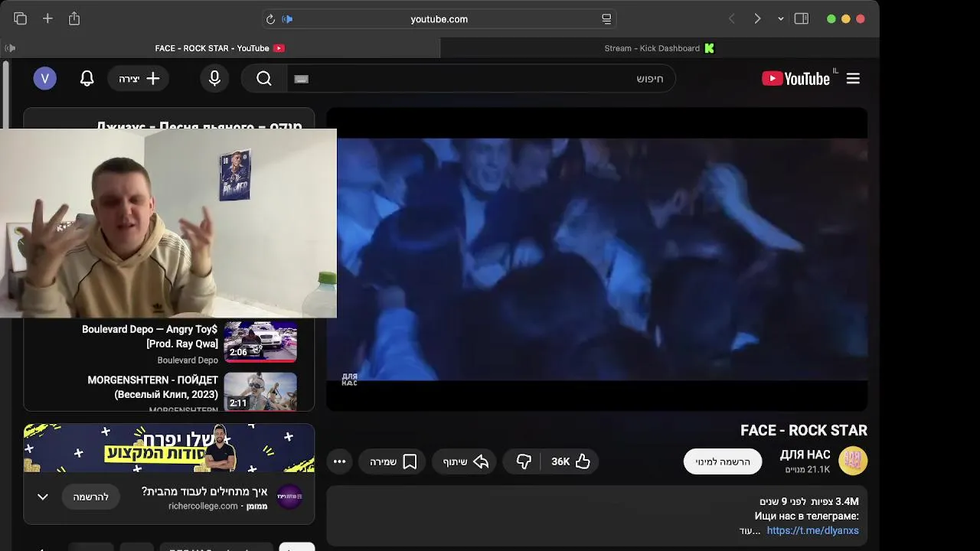Mute the YouTube tab via speaker icon

10,48
